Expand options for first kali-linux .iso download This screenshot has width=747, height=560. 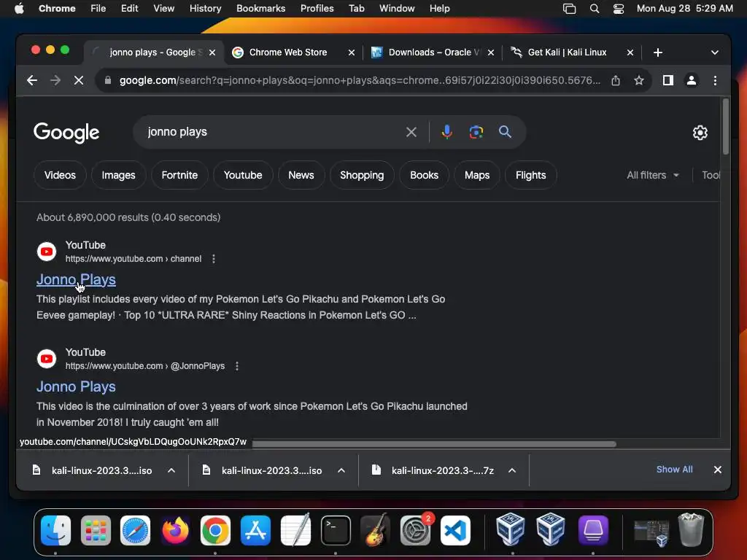[171, 470]
